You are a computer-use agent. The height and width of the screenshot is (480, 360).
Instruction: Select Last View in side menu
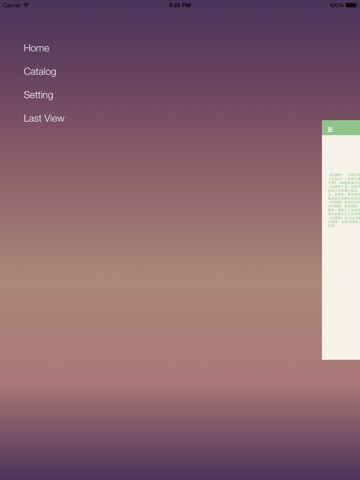pos(44,118)
